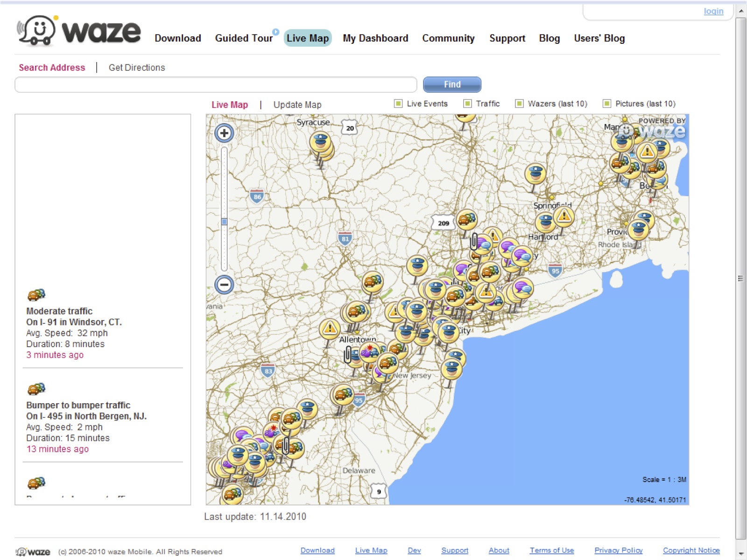Toggle the Pictures (last 10) checkbox
The width and height of the screenshot is (747, 560).
tap(606, 104)
